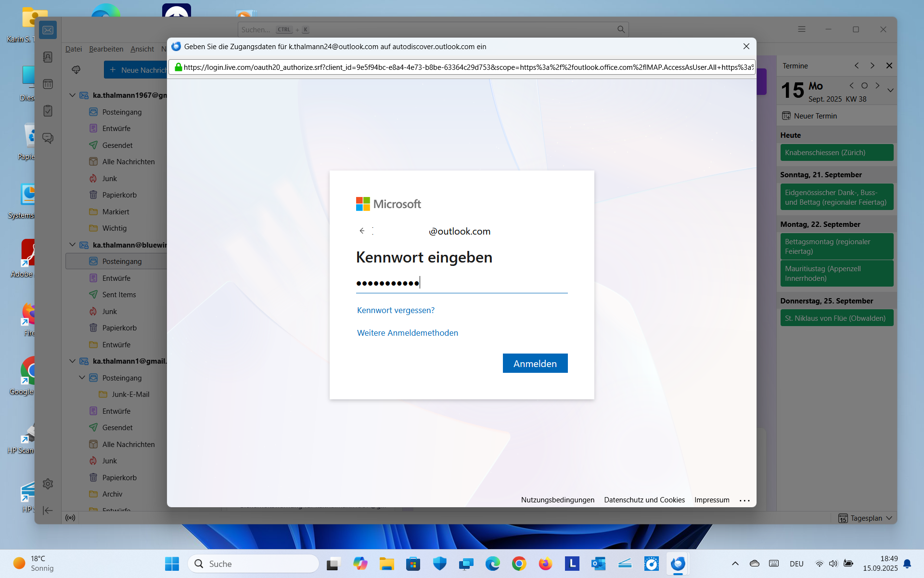This screenshot has width=924, height=578.
Task: Collapse the ka.thalmann@bluewin account folders
Action: point(72,245)
